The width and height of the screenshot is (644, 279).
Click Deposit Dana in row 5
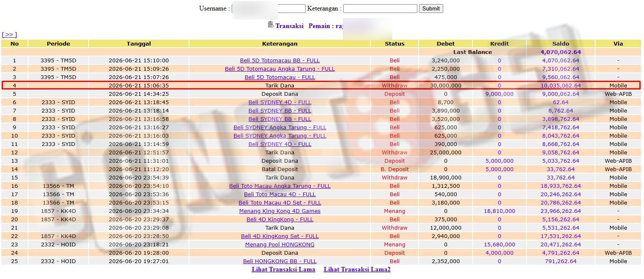[x=280, y=94]
